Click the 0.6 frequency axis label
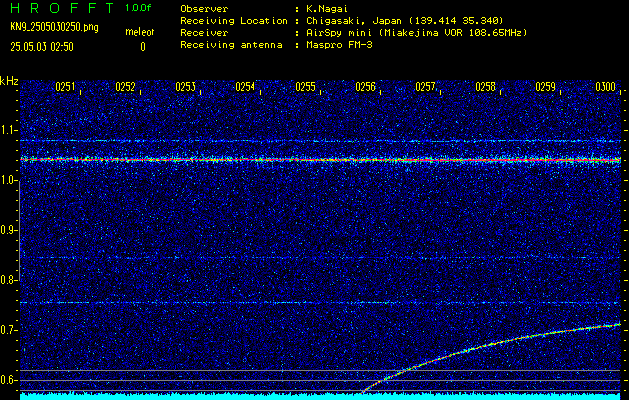The width and height of the screenshot is (629, 400). click(x=8, y=380)
